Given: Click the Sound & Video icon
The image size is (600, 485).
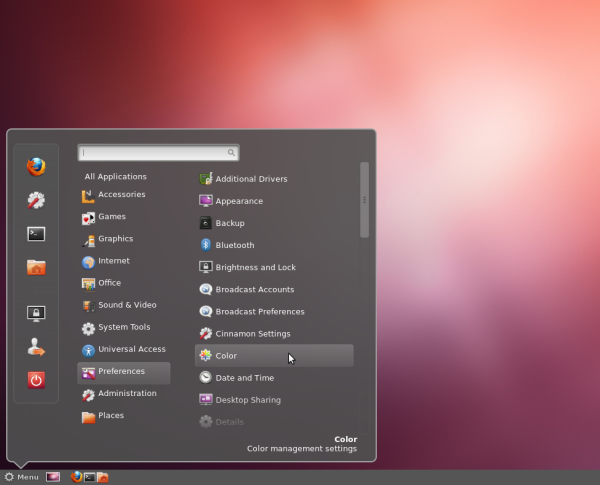Looking at the screenshot, I should coord(88,307).
